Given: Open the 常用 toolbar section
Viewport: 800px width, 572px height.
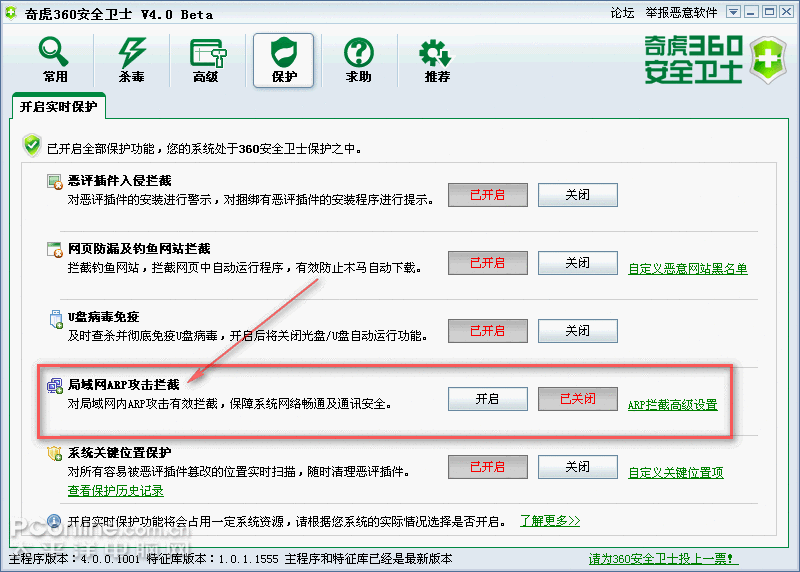Looking at the screenshot, I should (54, 60).
